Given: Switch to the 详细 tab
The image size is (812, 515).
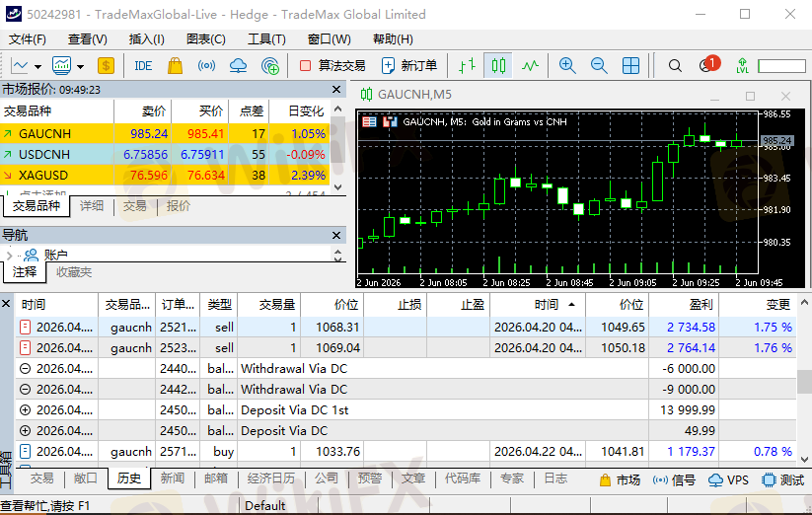Looking at the screenshot, I should tap(92, 206).
